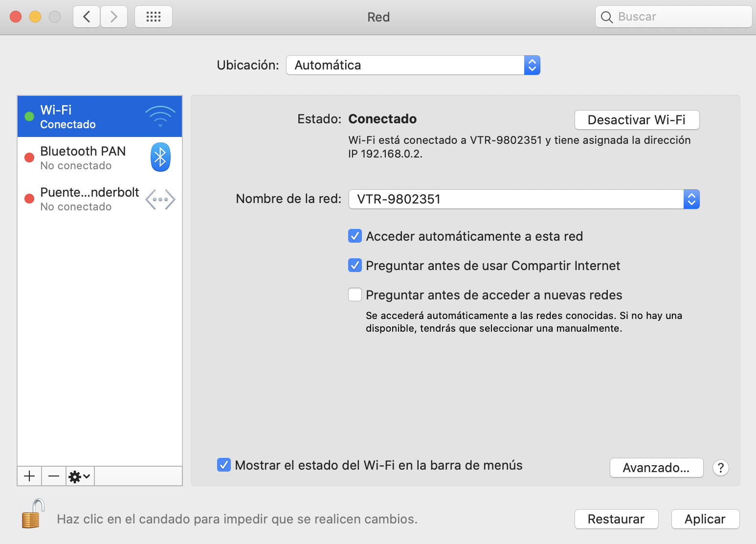Click into the Buscar search field

coord(674,17)
